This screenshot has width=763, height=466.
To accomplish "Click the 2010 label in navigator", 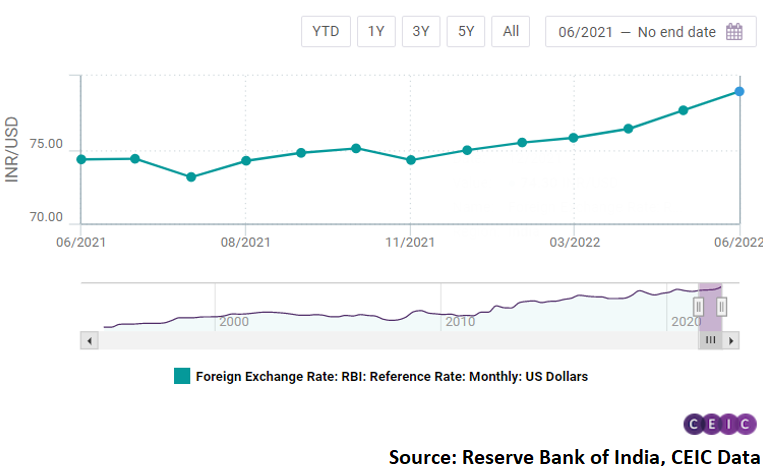I will coord(460,322).
